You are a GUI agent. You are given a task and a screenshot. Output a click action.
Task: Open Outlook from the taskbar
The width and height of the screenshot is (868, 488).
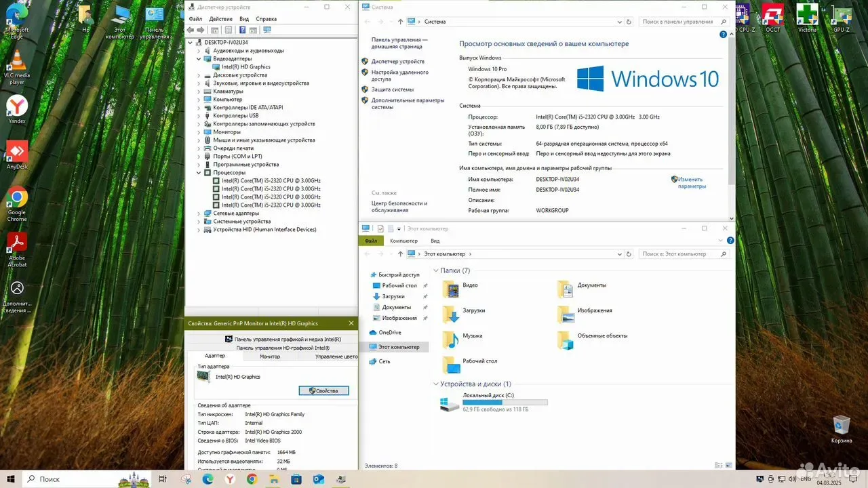(x=318, y=479)
